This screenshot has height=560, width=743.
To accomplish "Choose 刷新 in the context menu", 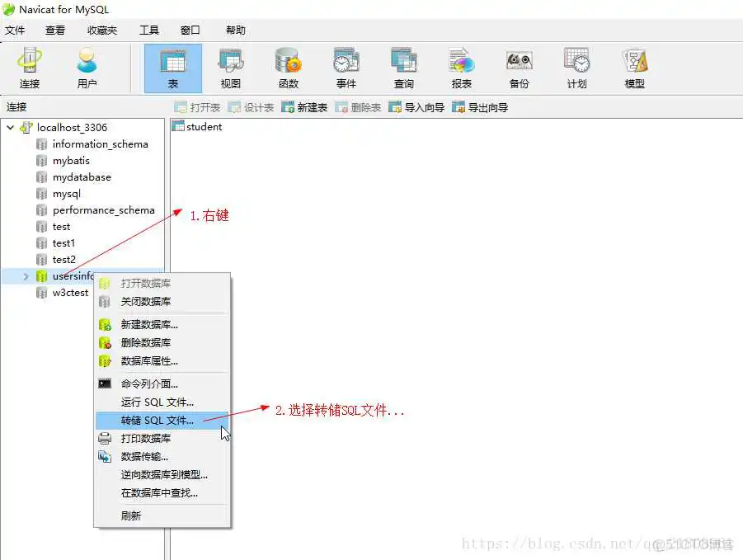I will point(132,515).
